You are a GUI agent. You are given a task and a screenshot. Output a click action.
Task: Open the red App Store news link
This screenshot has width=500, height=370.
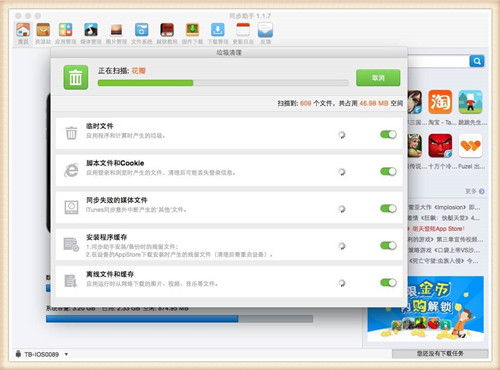437,229
